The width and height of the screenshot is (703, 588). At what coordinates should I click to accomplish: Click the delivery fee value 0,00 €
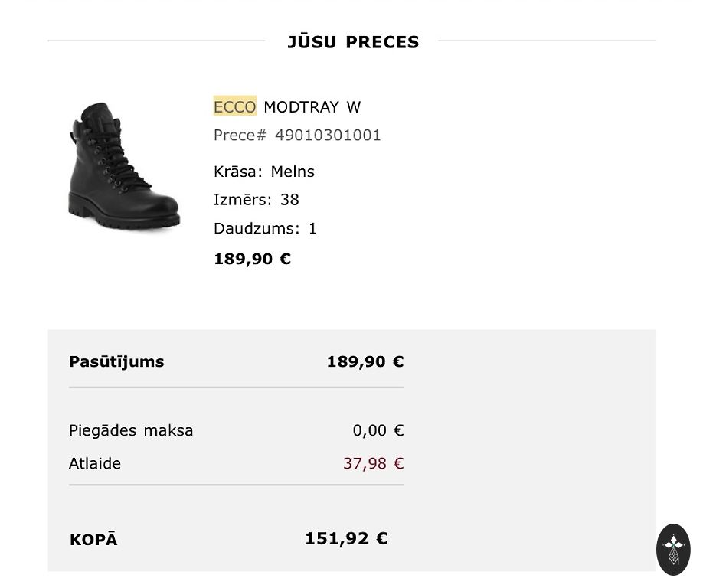click(378, 430)
